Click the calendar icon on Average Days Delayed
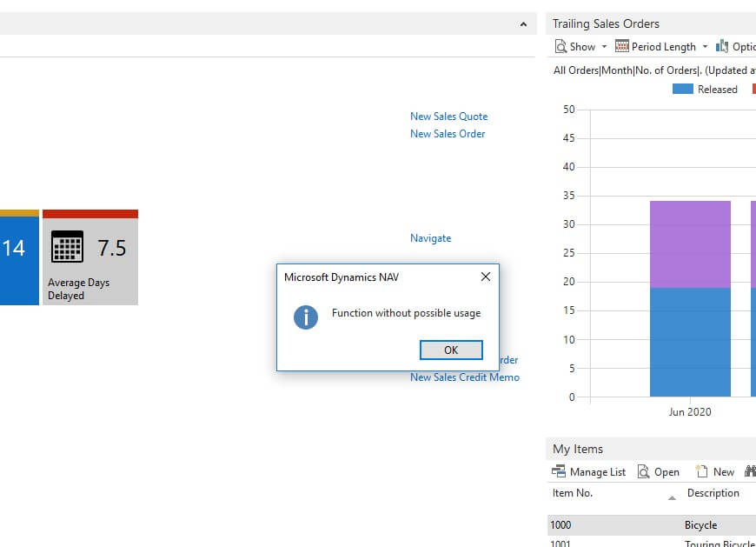Viewport: 756px width, 547px height. [67, 246]
